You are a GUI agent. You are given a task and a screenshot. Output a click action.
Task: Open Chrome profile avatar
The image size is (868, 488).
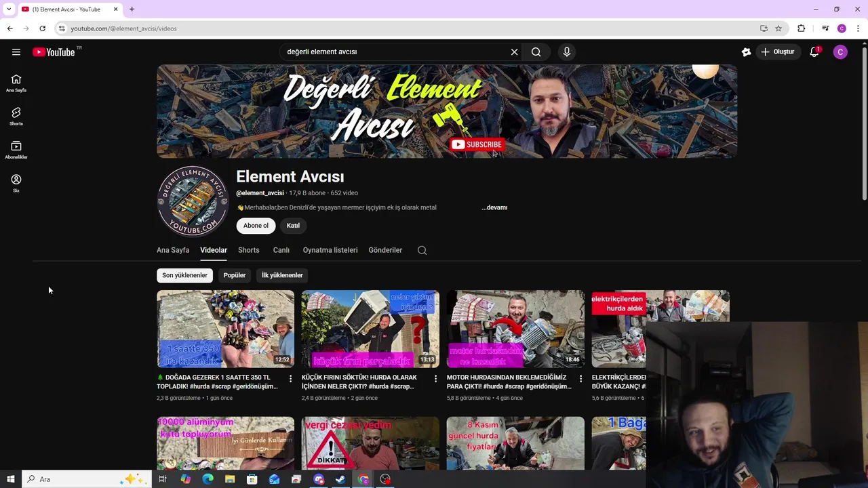pyautogui.click(x=842, y=28)
